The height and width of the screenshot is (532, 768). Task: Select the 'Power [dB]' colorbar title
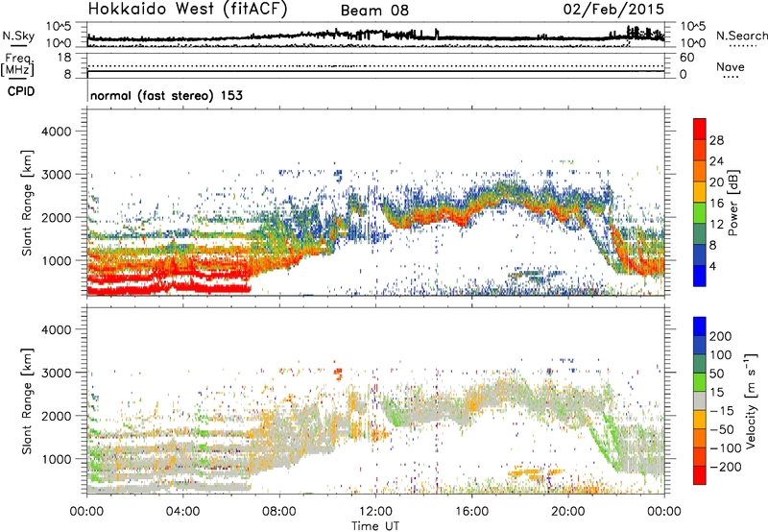coord(732,203)
